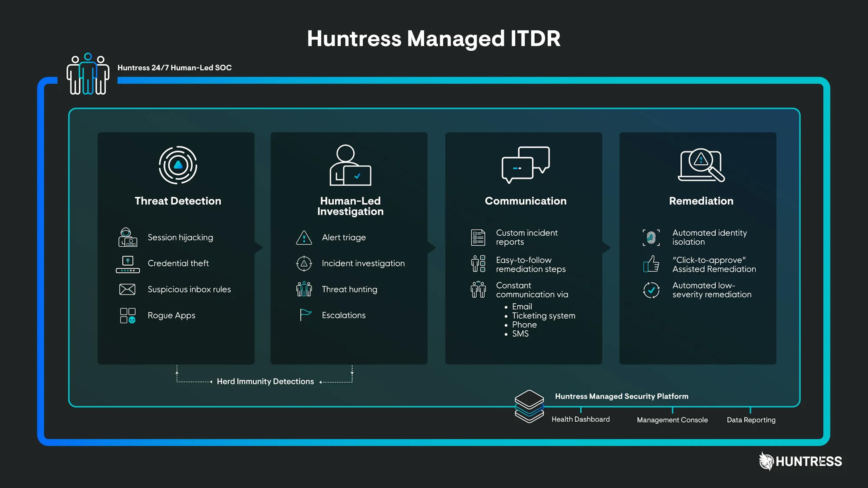Select the Session hijacking hacker icon

click(x=127, y=237)
